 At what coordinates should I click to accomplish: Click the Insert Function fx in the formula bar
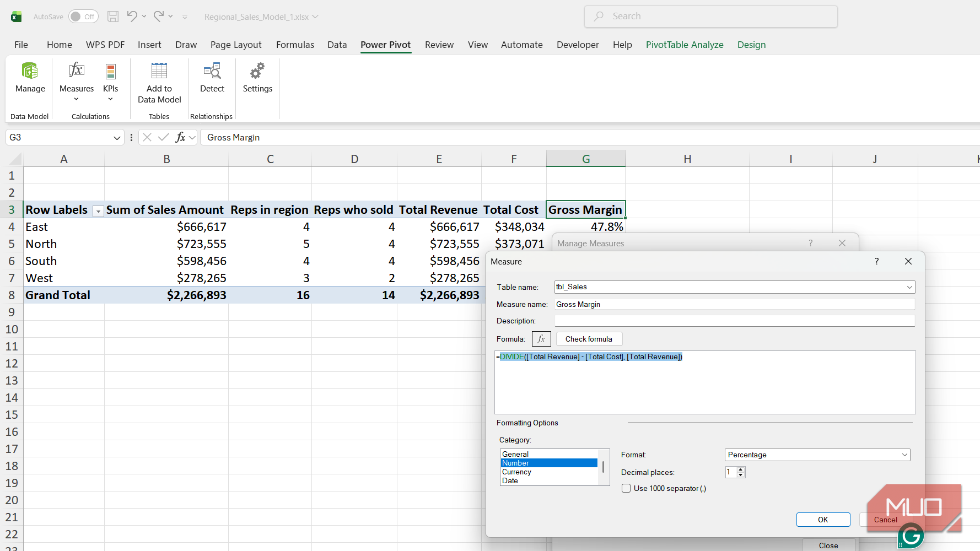180,137
